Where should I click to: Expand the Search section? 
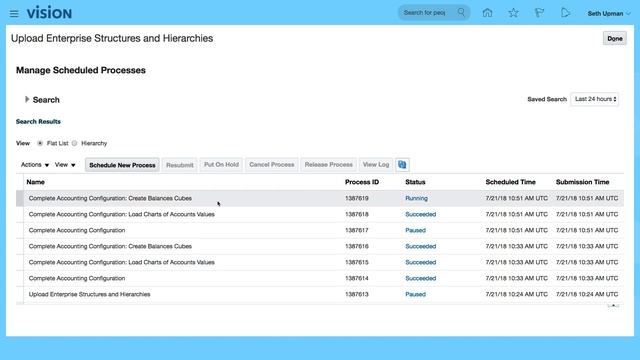(x=27, y=99)
